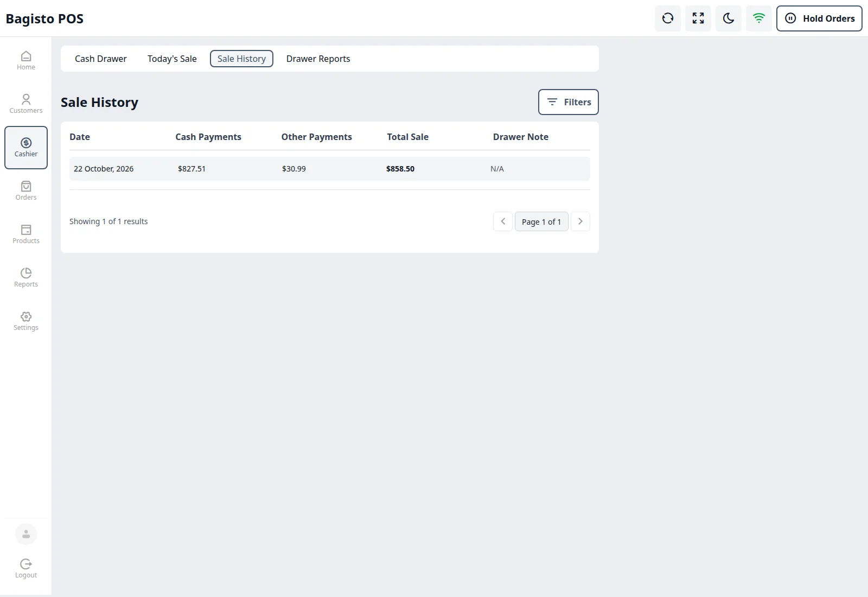Screen dimensions: 868x597
Task: Go to next page with right chevron
Action: (x=580, y=221)
